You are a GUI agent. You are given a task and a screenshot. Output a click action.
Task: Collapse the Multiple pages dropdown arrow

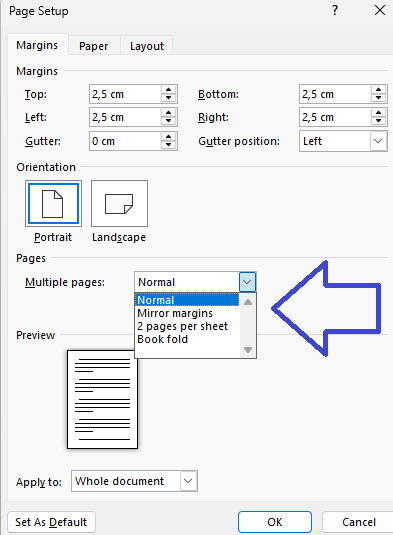[x=247, y=282]
